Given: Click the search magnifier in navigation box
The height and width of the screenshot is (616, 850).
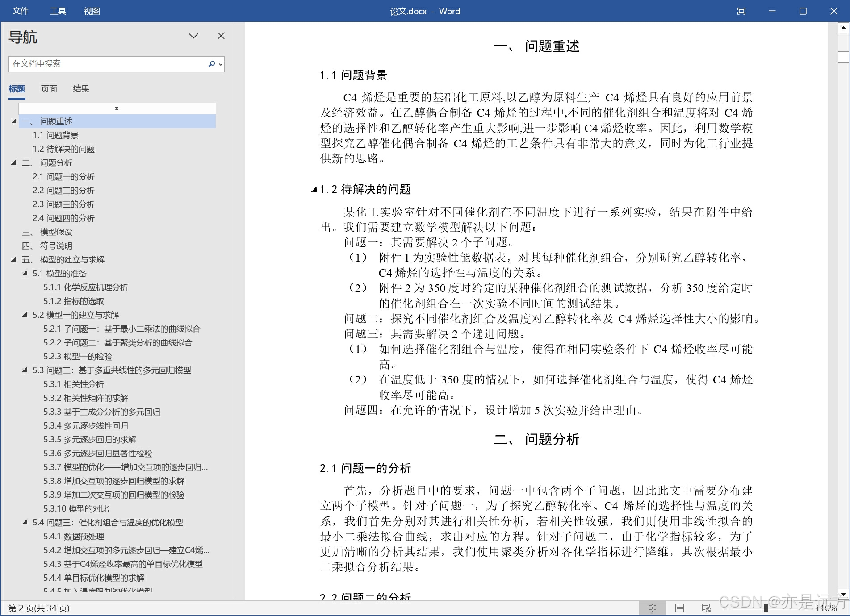Looking at the screenshot, I should 212,64.
